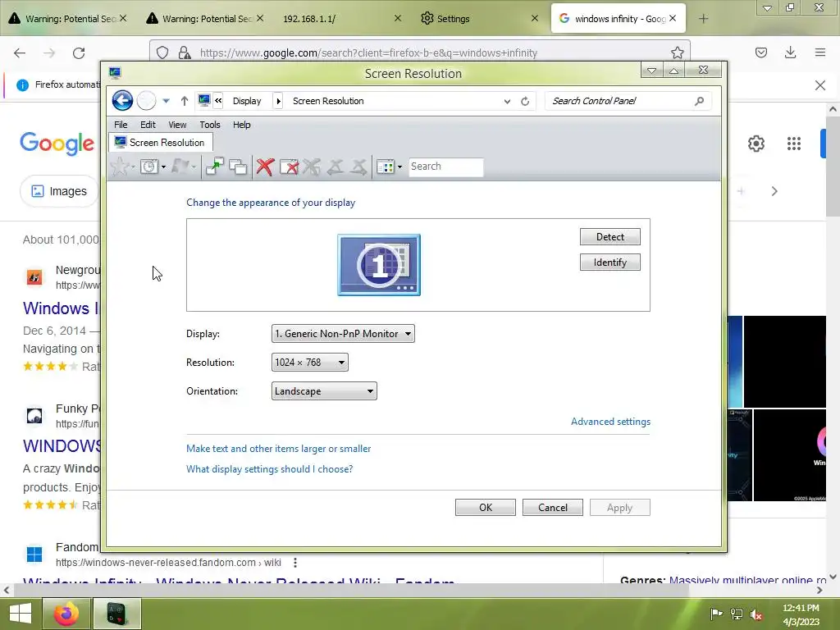
Task: Click the duplicate windows toolbar icon
Action: point(238,167)
